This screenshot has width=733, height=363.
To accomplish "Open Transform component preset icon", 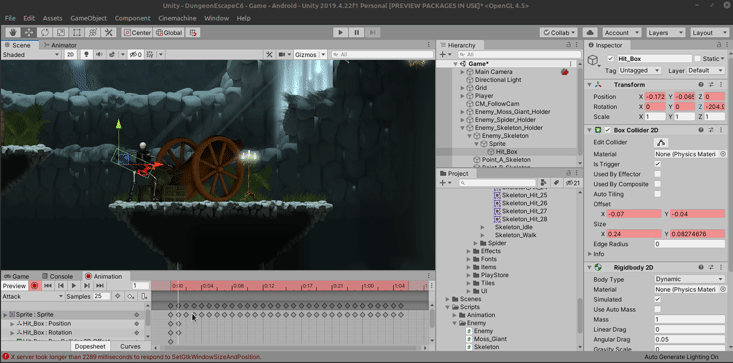I will (x=711, y=85).
